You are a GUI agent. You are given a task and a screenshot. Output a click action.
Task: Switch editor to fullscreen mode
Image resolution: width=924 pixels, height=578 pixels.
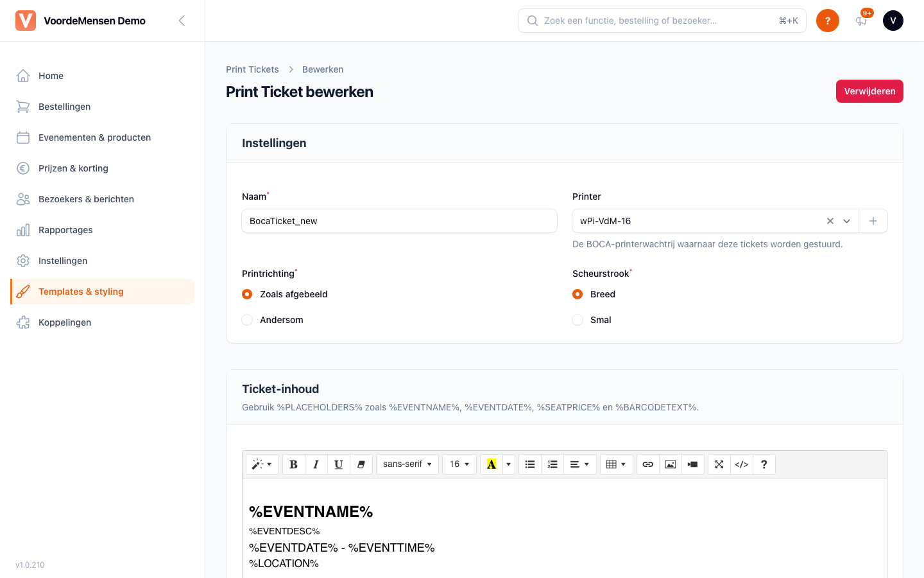[719, 464]
